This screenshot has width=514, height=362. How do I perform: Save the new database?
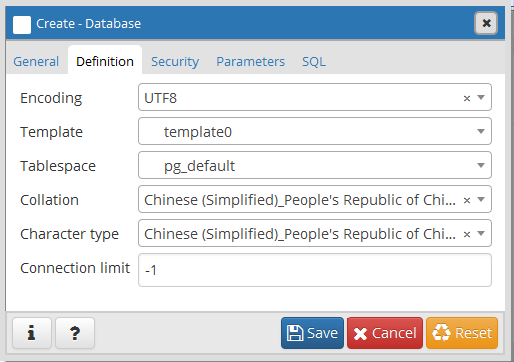(312, 333)
